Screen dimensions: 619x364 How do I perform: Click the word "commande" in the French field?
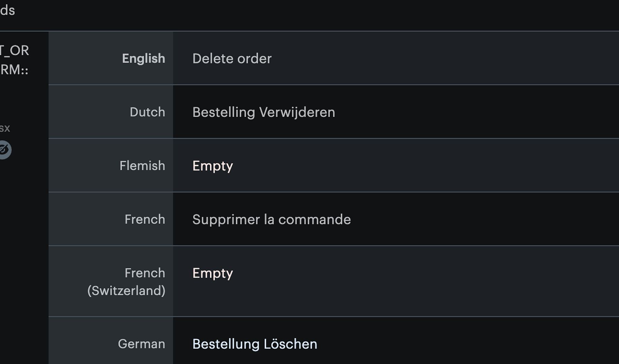pos(314,219)
